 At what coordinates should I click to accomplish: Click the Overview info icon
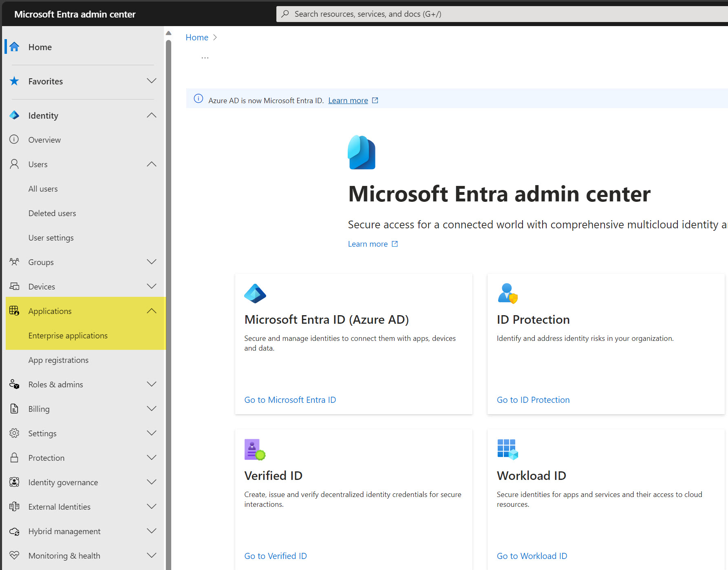coord(14,139)
